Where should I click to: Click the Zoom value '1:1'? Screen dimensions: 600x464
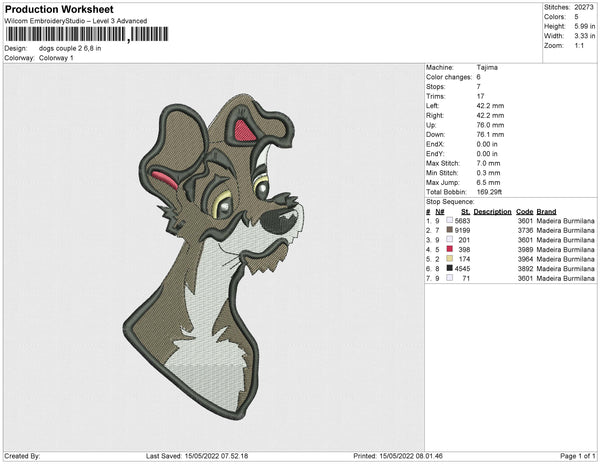click(579, 46)
